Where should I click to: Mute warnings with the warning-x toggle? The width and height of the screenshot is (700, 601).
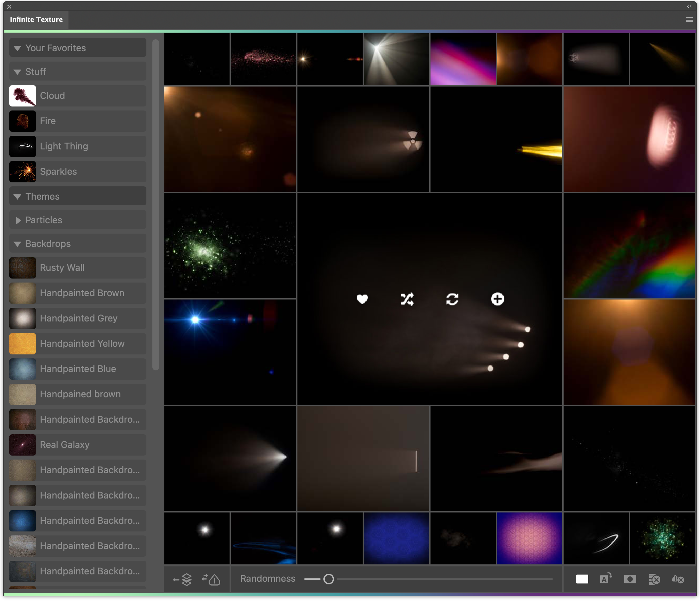[678, 579]
